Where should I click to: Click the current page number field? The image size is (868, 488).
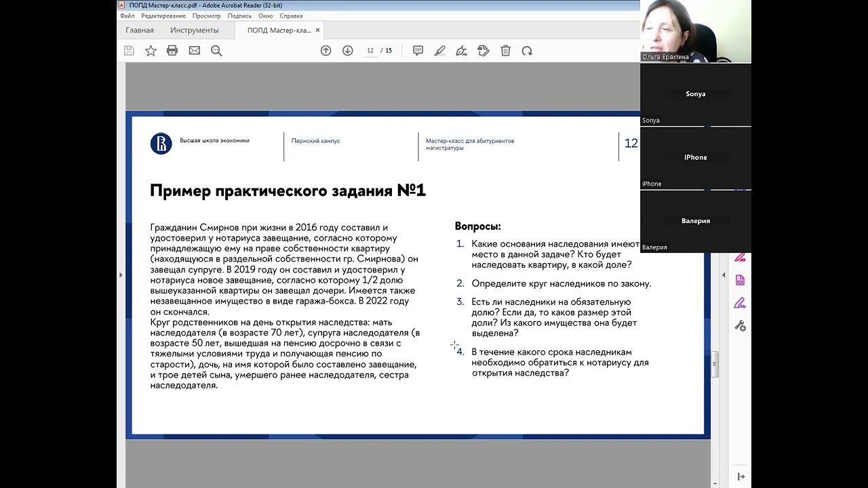[370, 51]
